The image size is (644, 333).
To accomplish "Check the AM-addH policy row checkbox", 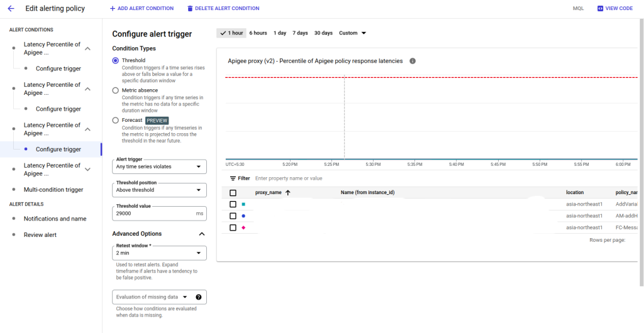I will (x=233, y=216).
